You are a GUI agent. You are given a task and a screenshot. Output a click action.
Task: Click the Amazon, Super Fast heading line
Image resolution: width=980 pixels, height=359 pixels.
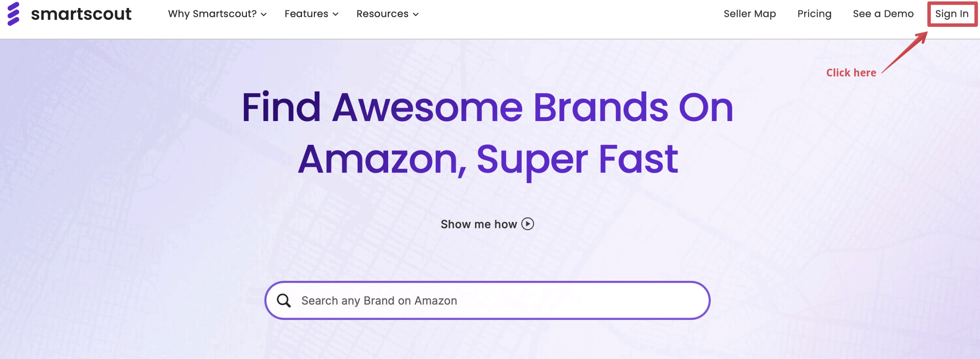point(488,160)
